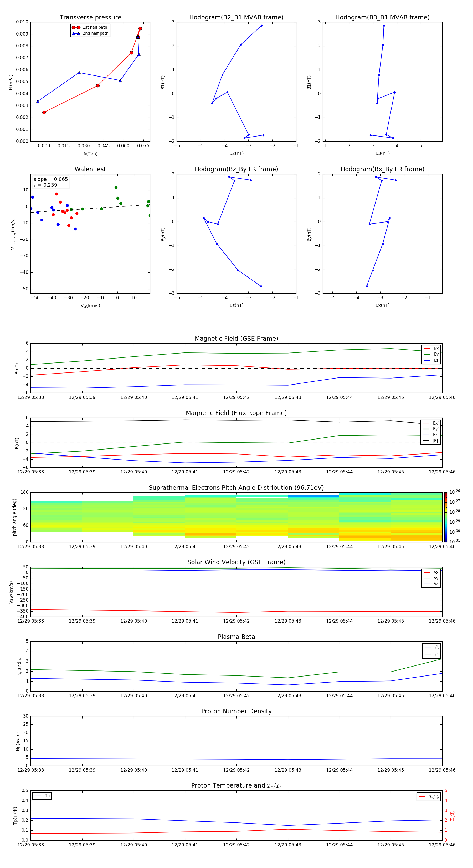
Task: Click the 'Bz' entry in GSE magnetic field legend
Action: pos(431,360)
